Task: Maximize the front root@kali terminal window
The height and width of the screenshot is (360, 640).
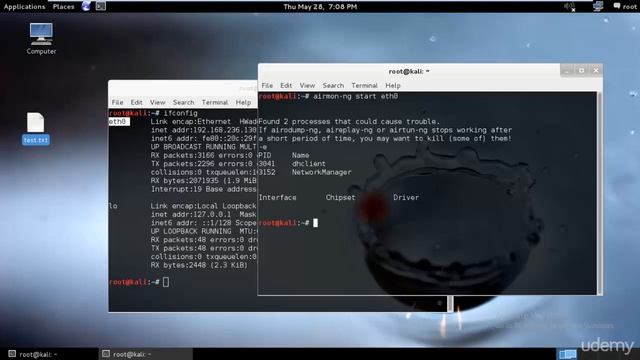Action: [581, 71]
